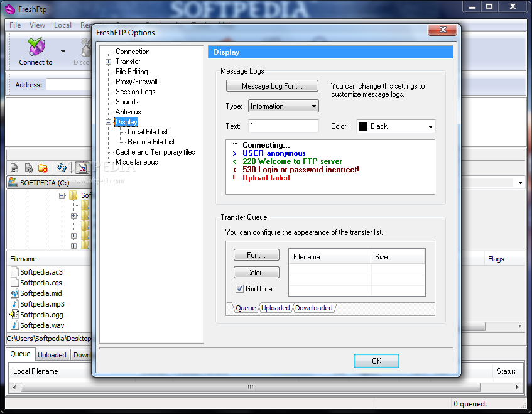Select File Editing in options tree
This screenshot has height=414, width=532.
pyautogui.click(x=132, y=72)
